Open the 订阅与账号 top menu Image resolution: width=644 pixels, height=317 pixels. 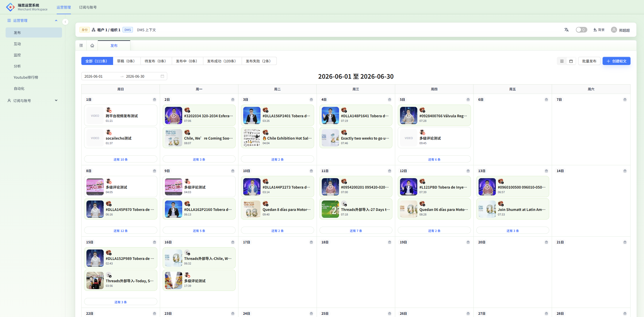tap(88, 7)
